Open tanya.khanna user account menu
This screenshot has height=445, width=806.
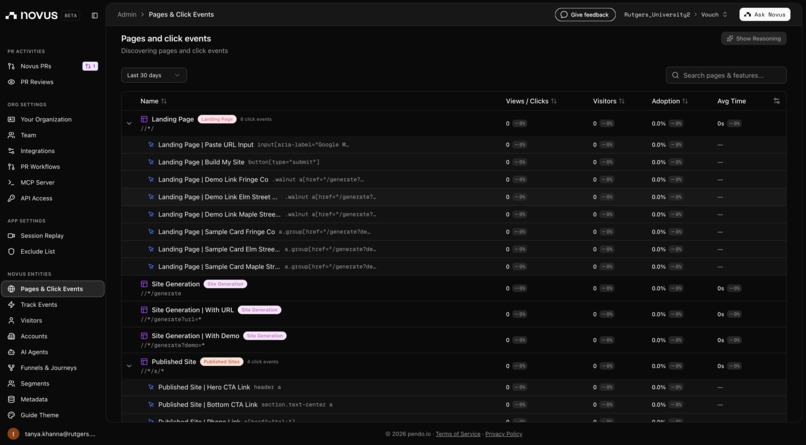(52, 434)
